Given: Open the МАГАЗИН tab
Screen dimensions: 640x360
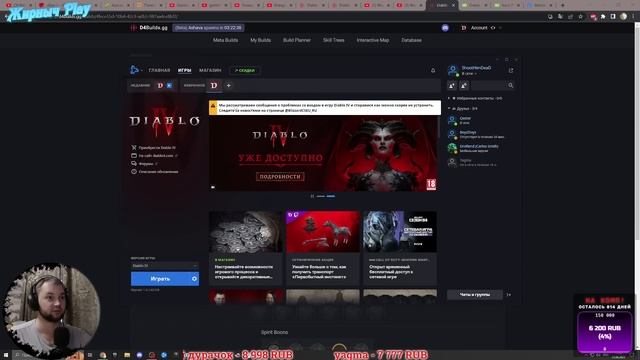Looking at the screenshot, I should point(210,70).
